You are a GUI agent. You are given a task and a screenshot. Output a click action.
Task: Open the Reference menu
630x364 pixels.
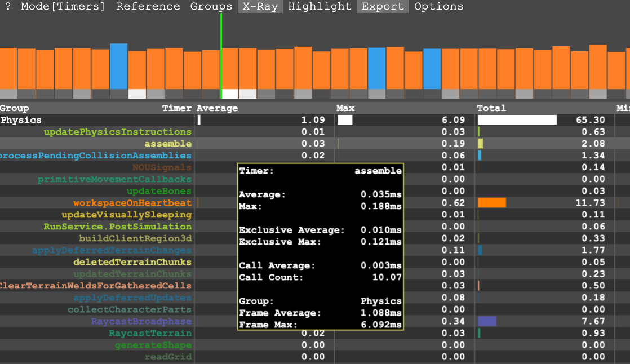click(x=148, y=6)
